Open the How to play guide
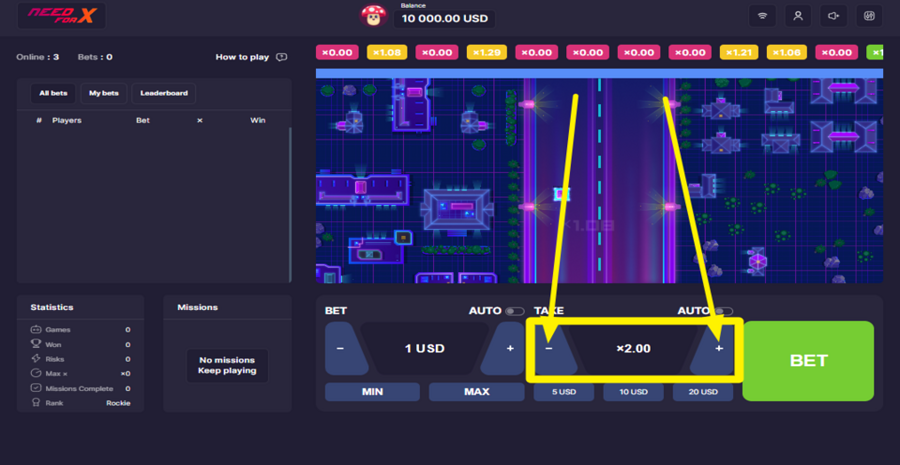This screenshot has width=900, height=465. 251,57
